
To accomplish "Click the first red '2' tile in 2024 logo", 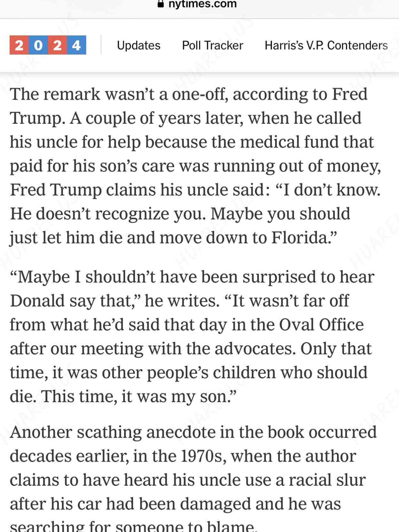I will pyautogui.click(x=19, y=45).
